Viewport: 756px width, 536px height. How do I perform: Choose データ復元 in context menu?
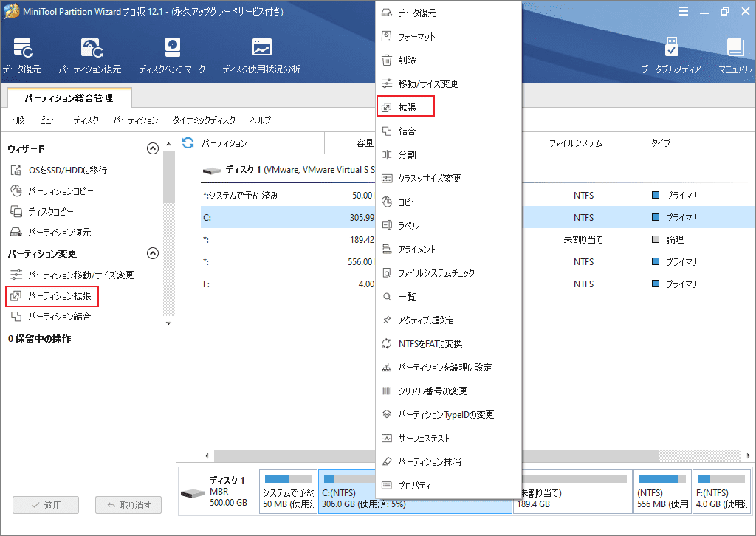pos(448,13)
